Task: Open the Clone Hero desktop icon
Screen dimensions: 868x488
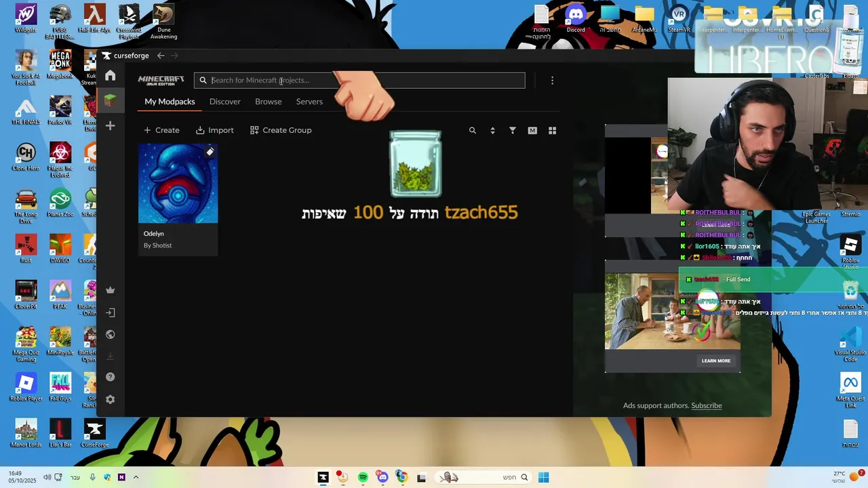Action: click(26, 157)
